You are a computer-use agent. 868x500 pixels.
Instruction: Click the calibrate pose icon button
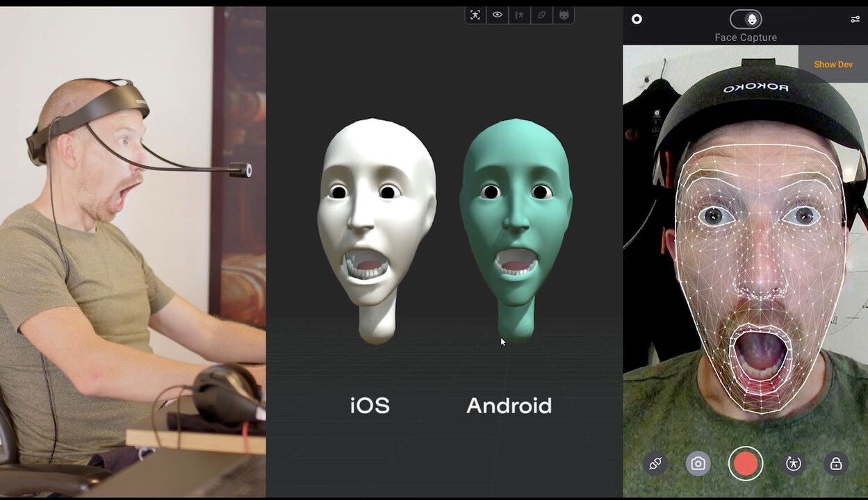click(x=794, y=464)
